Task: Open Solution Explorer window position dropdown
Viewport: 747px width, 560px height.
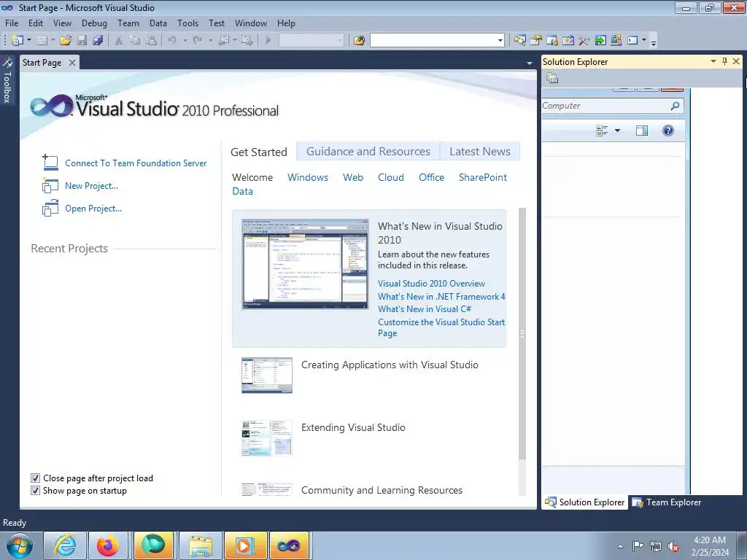Action: (x=713, y=61)
